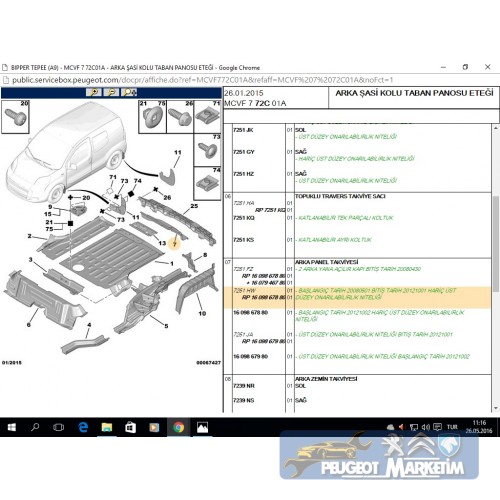Select the clip 71 part thumbnail
Viewport: 500px width, 500px height.
[x=207, y=117]
